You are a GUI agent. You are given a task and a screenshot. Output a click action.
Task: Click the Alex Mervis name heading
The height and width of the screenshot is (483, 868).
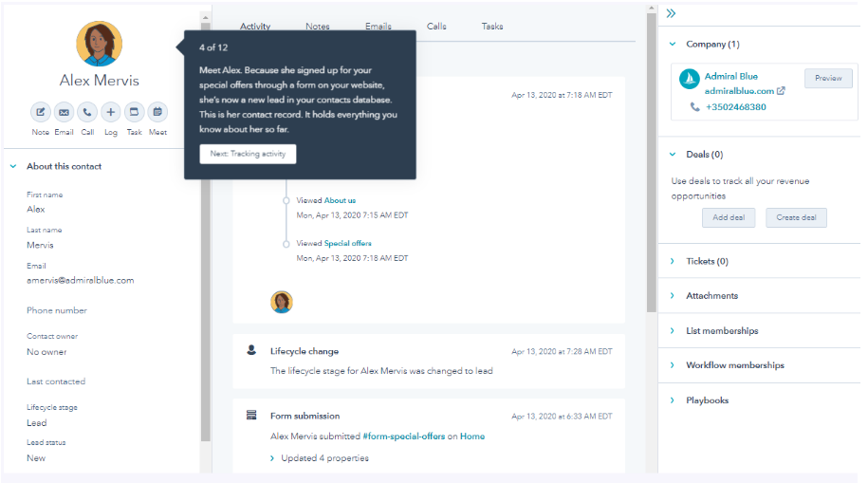(x=99, y=81)
